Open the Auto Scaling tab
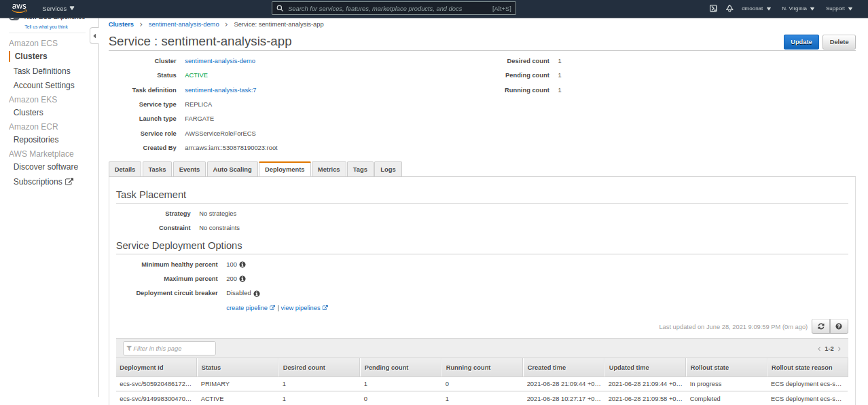This screenshot has height=405, width=868. click(232, 169)
